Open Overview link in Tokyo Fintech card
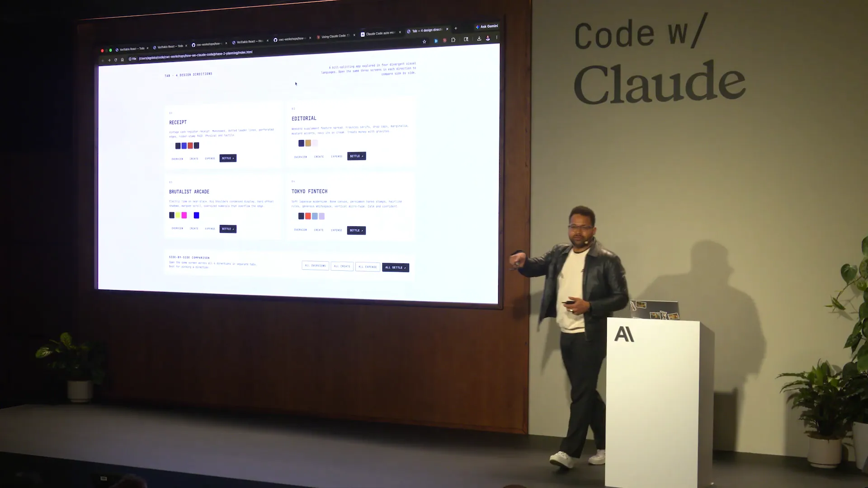The height and width of the screenshot is (488, 868). (301, 230)
